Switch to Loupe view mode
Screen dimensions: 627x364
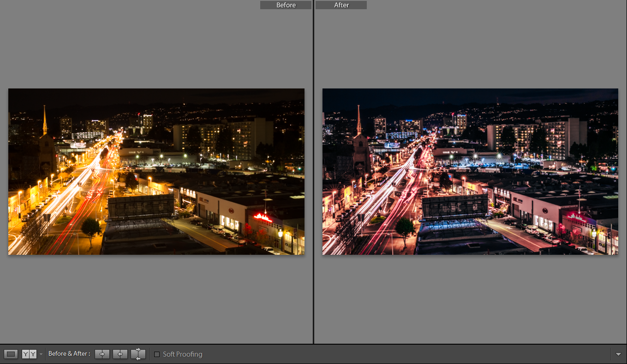click(12, 354)
